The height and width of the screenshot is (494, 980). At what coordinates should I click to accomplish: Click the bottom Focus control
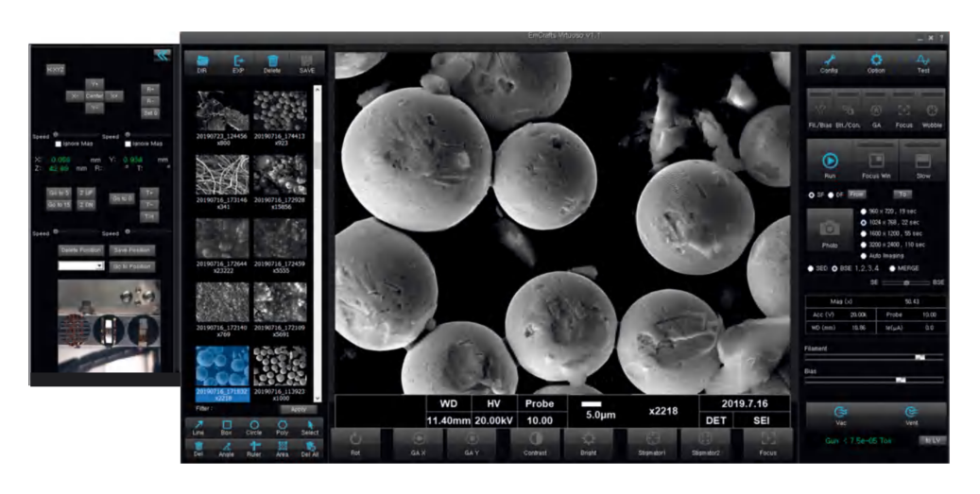(768, 444)
